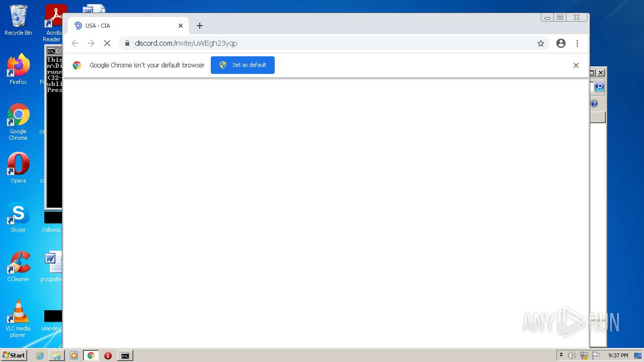This screenshot has width=644, height=362.
Task: View site information via the lock icon
Action: pyautogui.click(x=127, y=43)
